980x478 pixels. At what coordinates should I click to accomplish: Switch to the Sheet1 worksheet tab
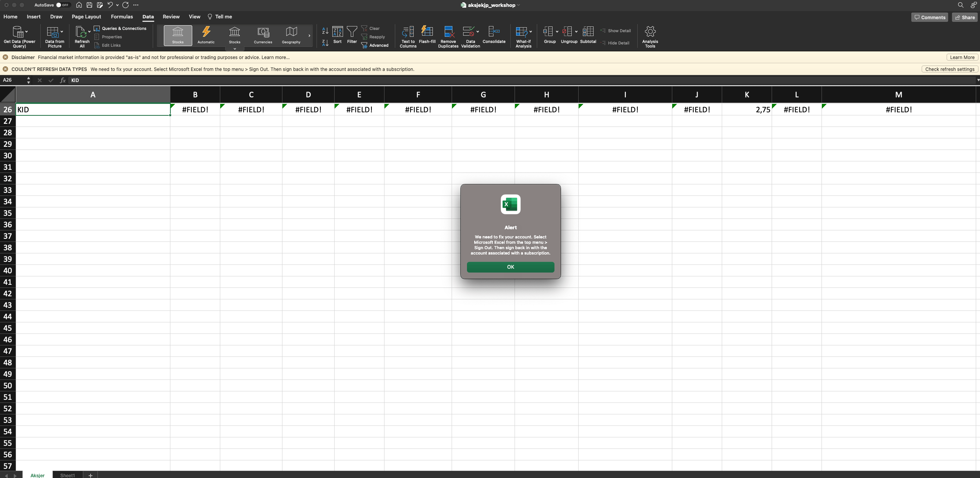click(x=68, y=475)
